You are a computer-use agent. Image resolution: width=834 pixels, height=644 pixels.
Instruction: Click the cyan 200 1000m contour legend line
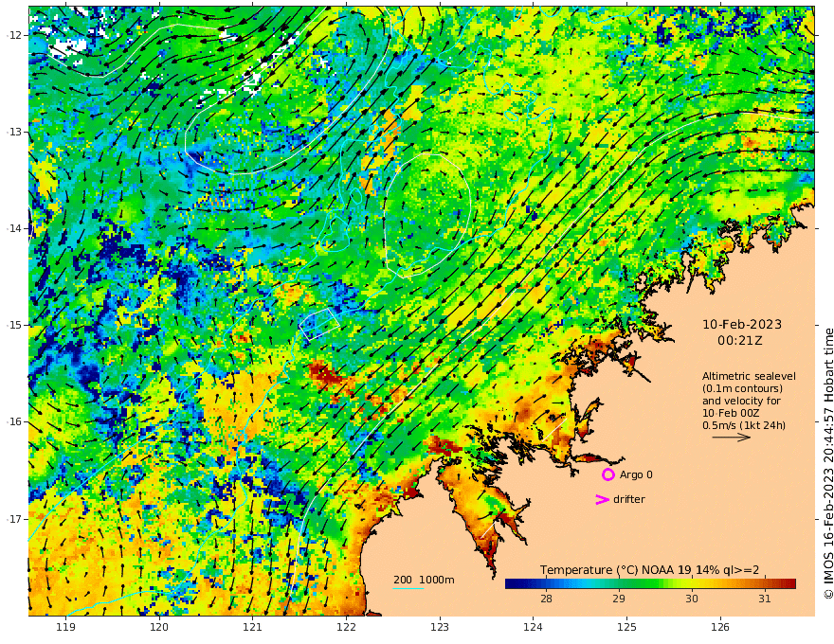pos(408,588)
